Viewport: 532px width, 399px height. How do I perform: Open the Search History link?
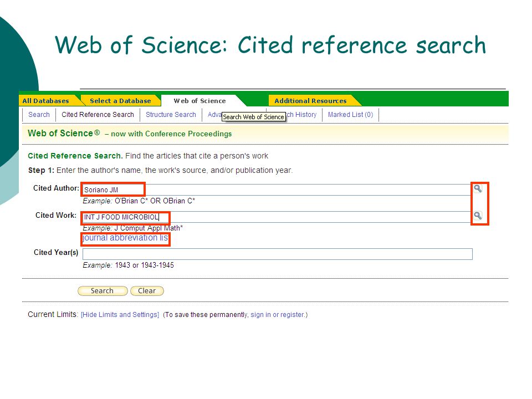tap(301, 115)
